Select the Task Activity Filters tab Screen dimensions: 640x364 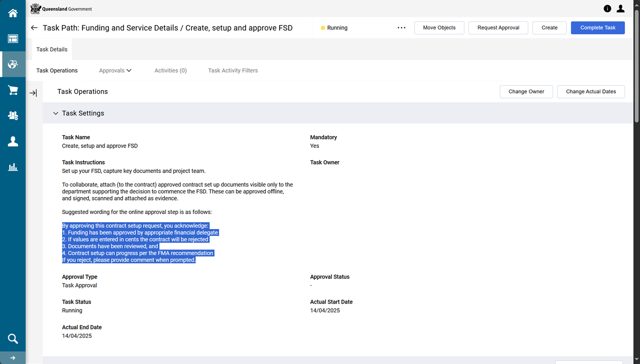tap(233, 70)
